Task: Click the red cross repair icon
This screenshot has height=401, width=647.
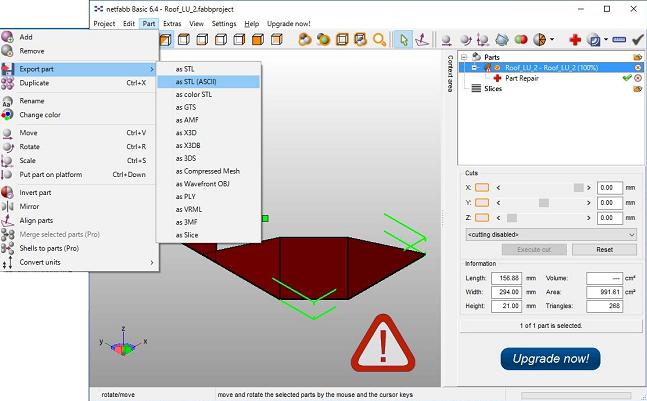Action: pyautogui.click(x=575, y=40)
